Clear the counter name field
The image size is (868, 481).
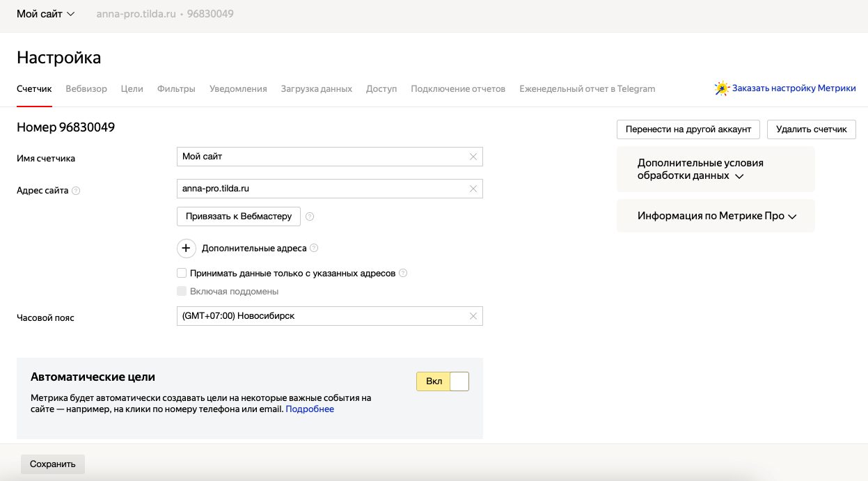tap(473, 157)
